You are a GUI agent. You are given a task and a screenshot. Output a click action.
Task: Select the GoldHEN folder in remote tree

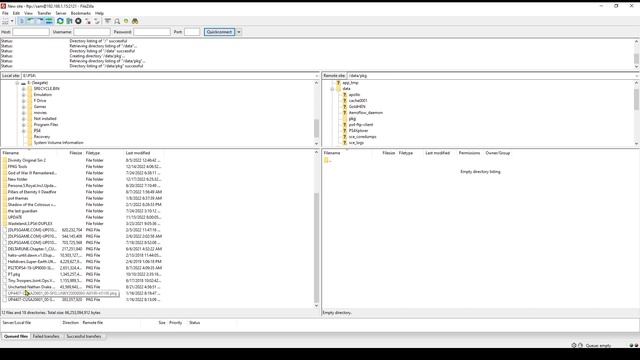pyautogui.click(x=357, y=107)
